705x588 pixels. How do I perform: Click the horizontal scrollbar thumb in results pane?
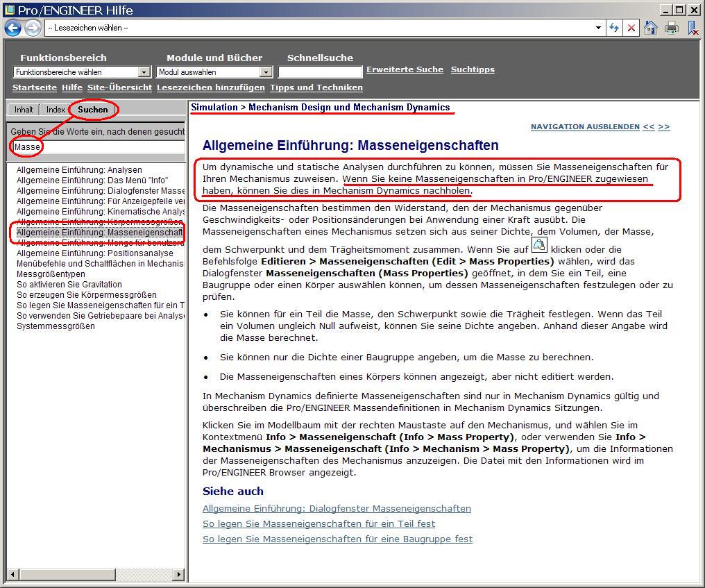click(x=67, y=575)
